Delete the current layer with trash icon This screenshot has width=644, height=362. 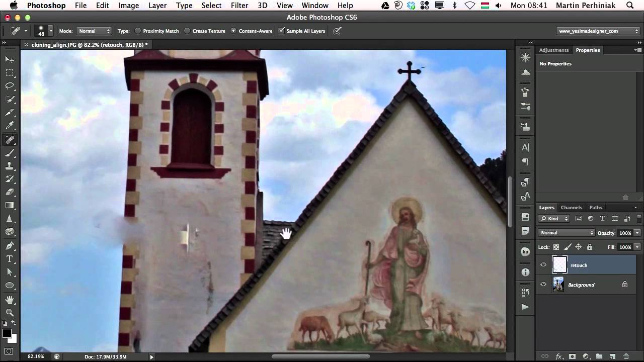[x=626, y=356]
